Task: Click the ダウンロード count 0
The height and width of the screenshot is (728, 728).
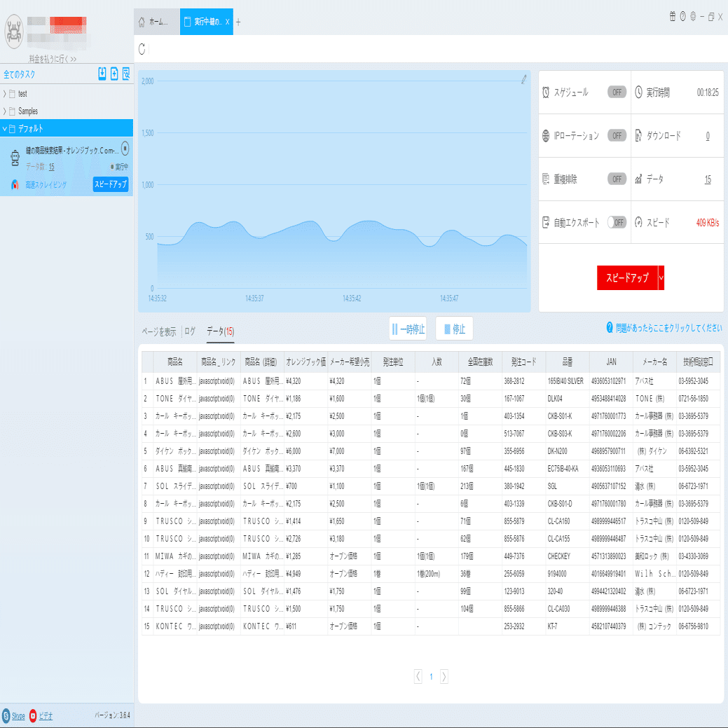Action: [708, 136]
